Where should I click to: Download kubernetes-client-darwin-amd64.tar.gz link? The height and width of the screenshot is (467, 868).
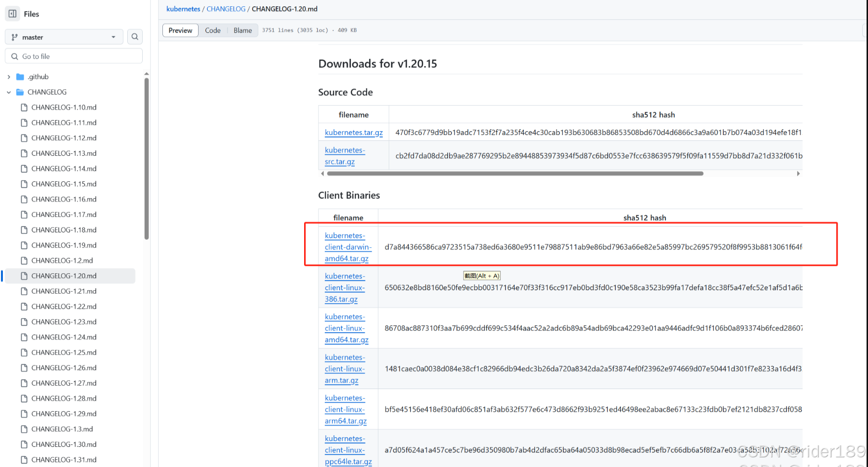tap(348, 247)
